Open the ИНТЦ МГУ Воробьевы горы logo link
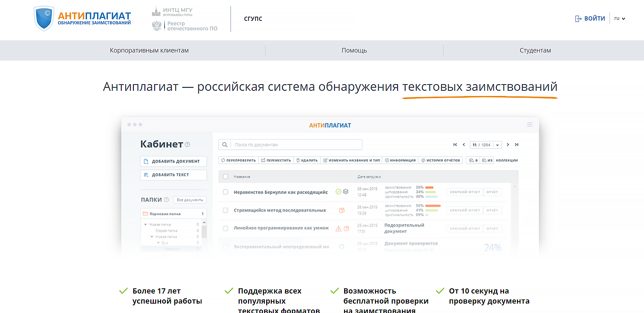644x313 pixels. pyautogui.click(x=172, y=11)
